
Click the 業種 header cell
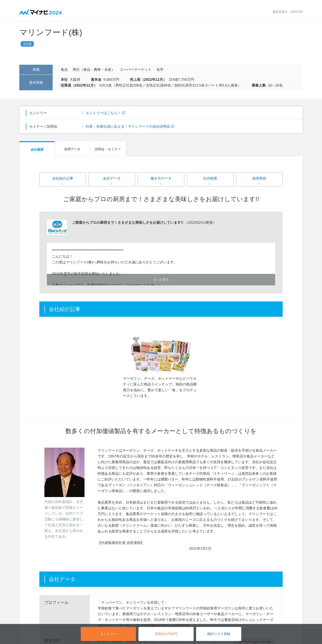[x=36, y=69]
